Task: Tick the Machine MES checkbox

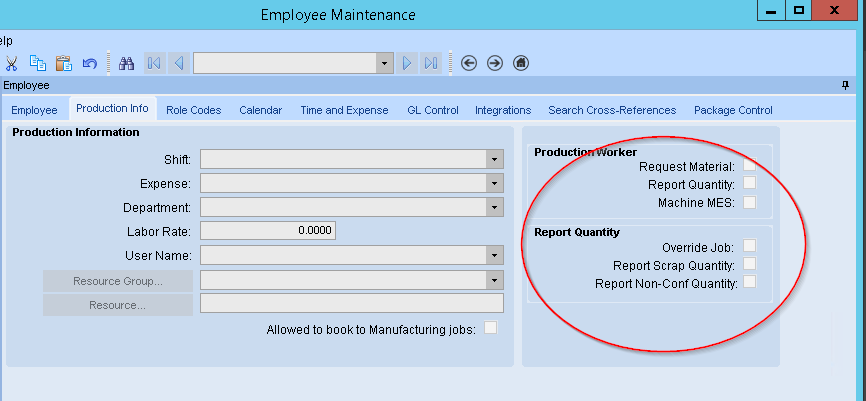Action: tap(749, 202)
